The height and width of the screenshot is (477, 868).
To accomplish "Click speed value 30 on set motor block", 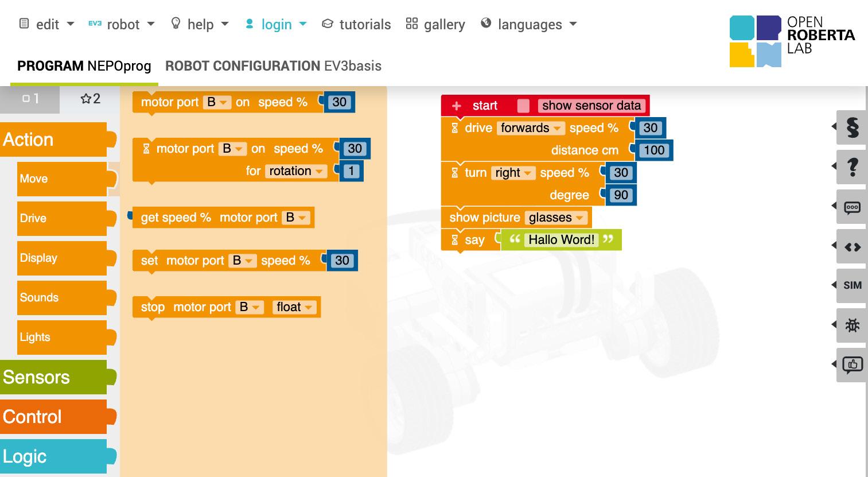I will (x=342, y=261).
